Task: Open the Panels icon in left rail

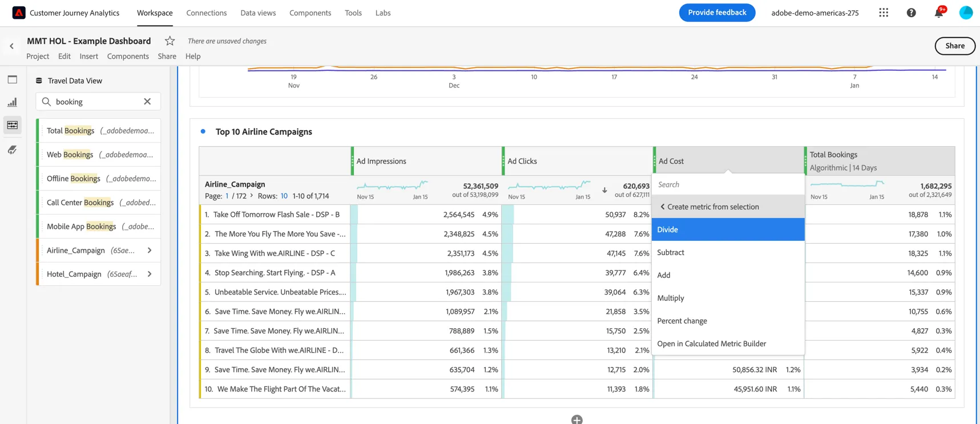Action: click(x=13, y=79)
